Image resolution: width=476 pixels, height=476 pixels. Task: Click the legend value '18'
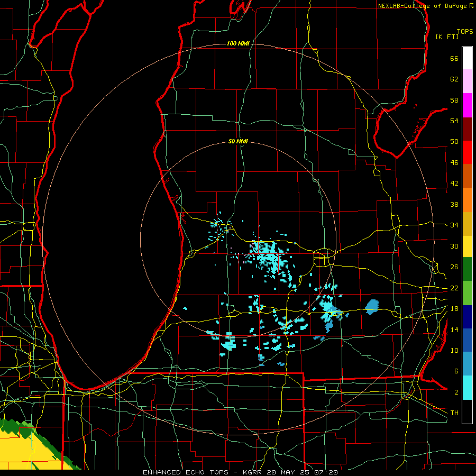point(454,309)
